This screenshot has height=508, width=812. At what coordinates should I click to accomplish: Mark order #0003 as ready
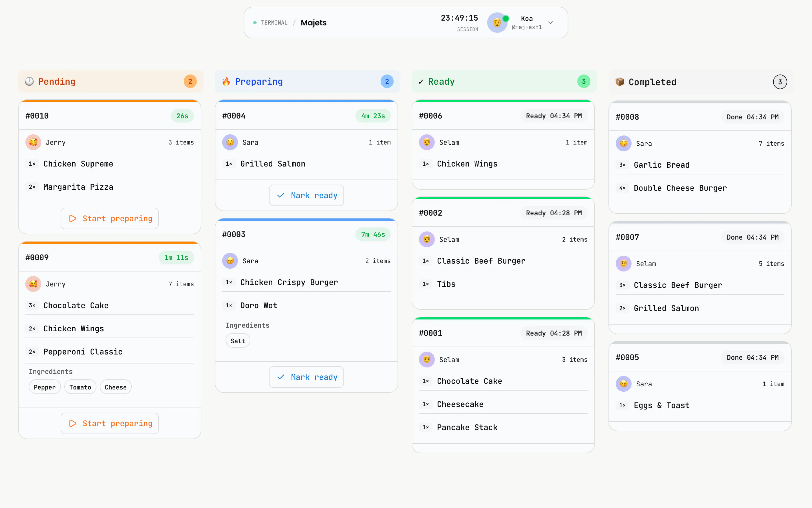pos(306,377)
